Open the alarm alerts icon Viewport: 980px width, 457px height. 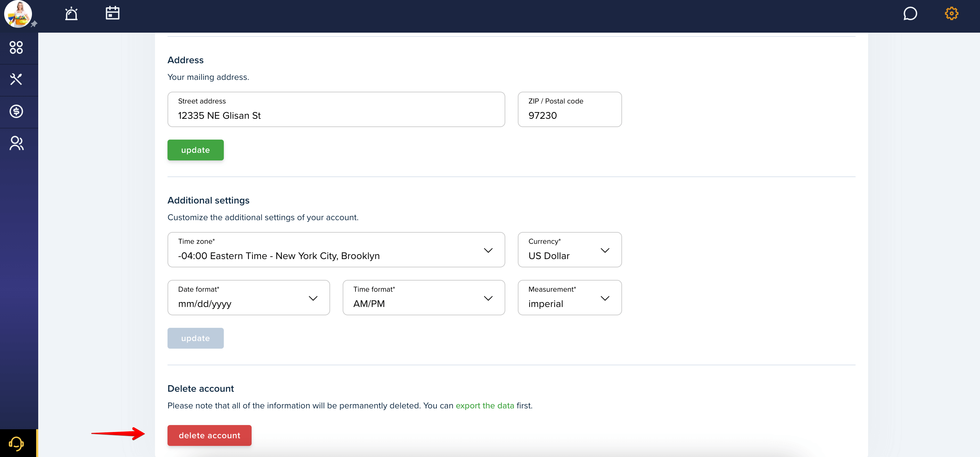(x=71, y=14)
